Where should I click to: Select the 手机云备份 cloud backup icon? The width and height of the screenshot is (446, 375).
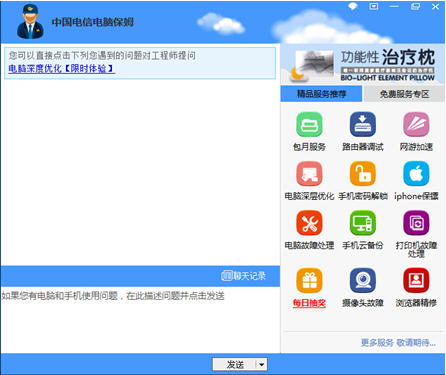tap(362, 223)
